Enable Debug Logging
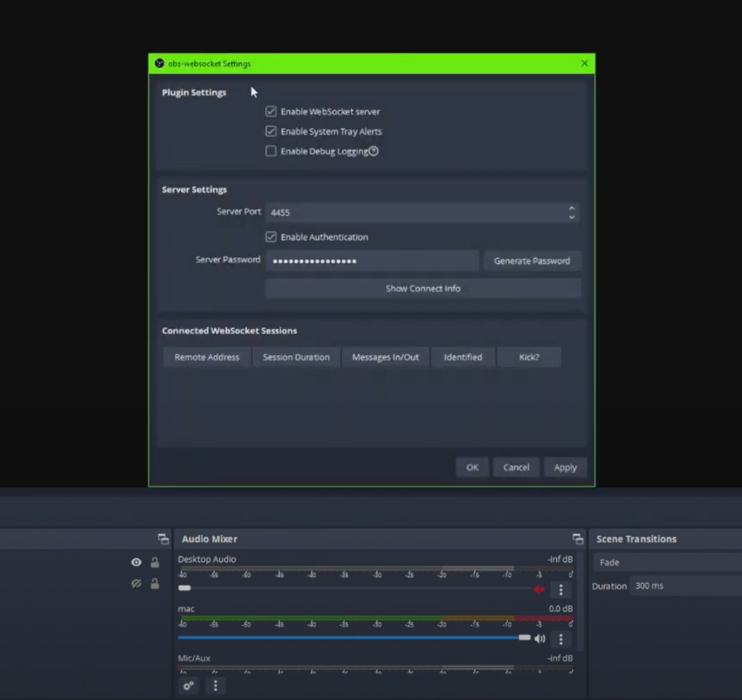This screenshot has height=700, width=742. pyautogui.click(x=271, y=151)
